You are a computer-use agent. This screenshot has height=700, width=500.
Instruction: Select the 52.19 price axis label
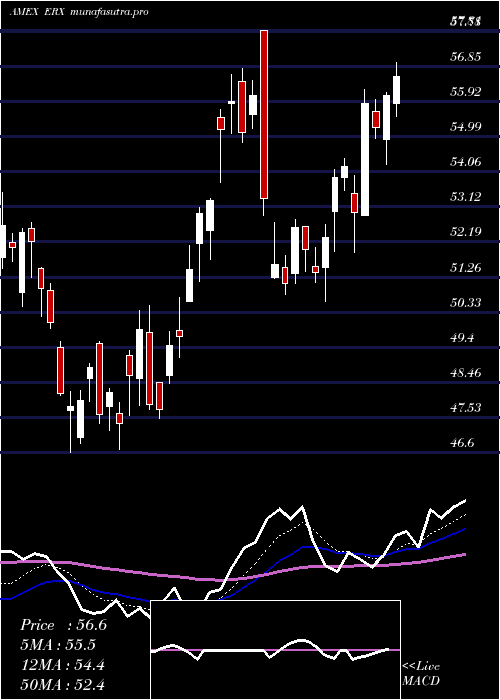(x=465, y=231)
